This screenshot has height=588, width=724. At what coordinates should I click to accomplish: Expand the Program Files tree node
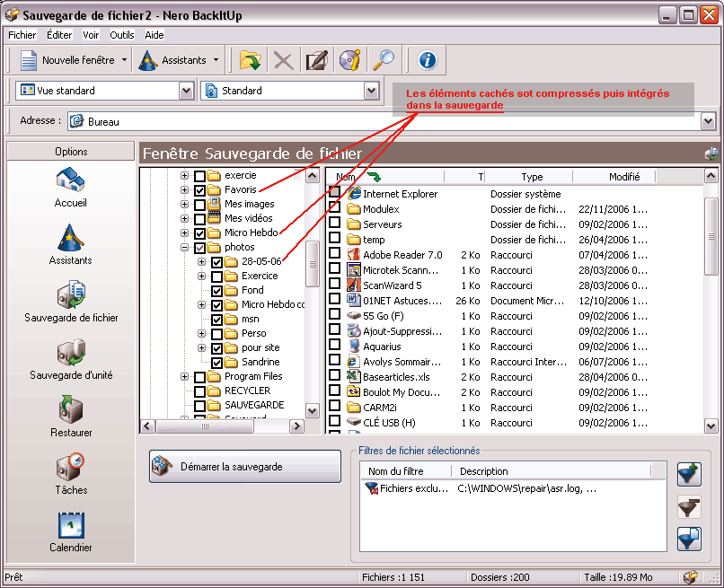[185, 376]
